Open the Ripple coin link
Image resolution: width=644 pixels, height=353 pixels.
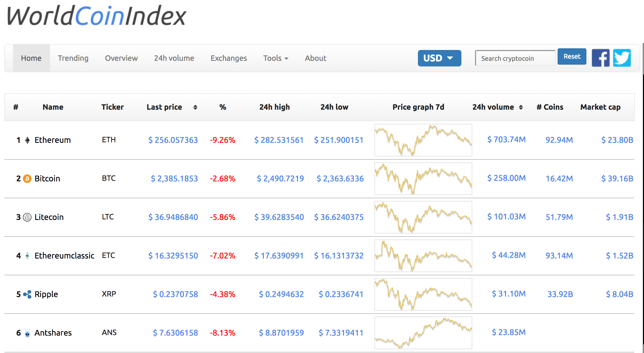click(46, 294)
